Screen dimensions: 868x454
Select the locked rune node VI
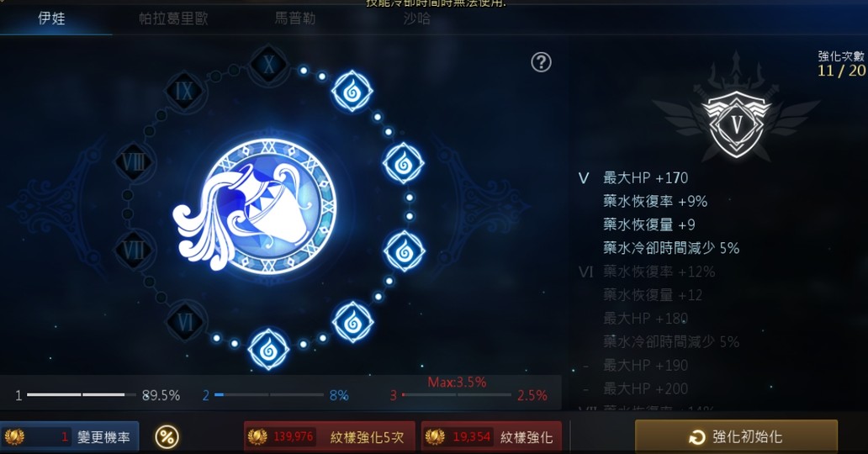pos(185,322)
